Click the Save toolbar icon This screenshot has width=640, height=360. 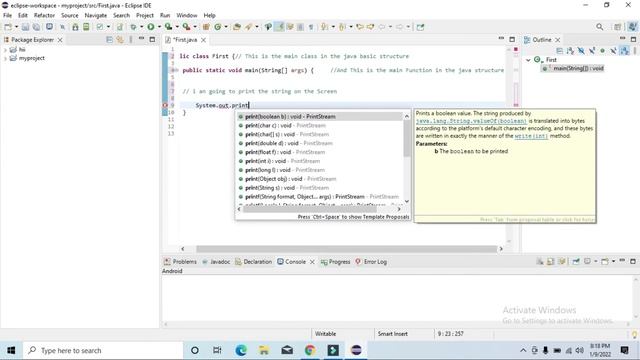25,27
